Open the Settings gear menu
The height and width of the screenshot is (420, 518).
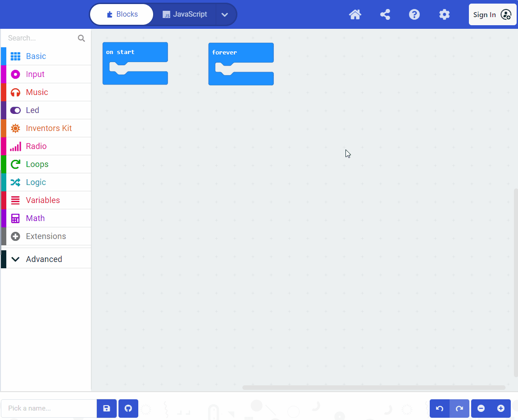[x=444, y=14]
